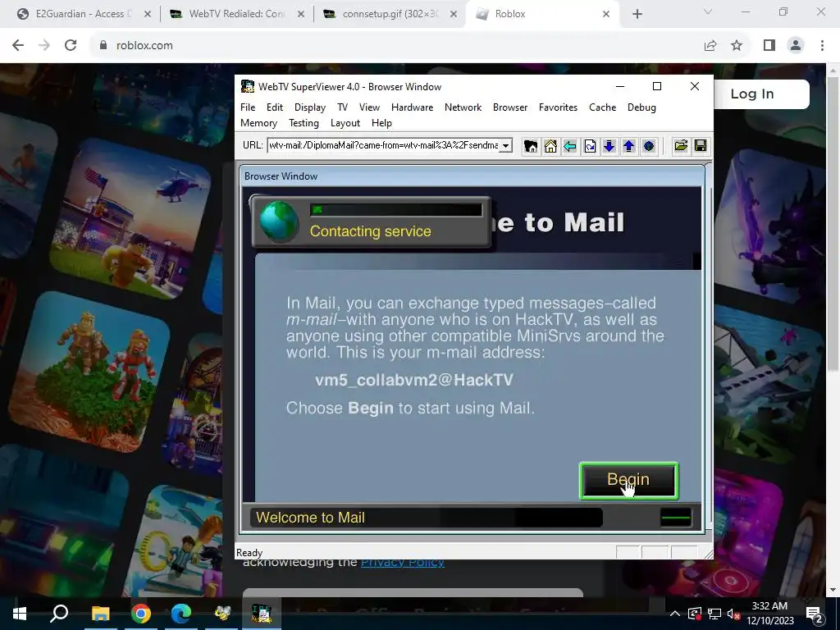The image size is (840, 630).
Task: Open a new Chrome tab
Action: [x=637, y=14]
